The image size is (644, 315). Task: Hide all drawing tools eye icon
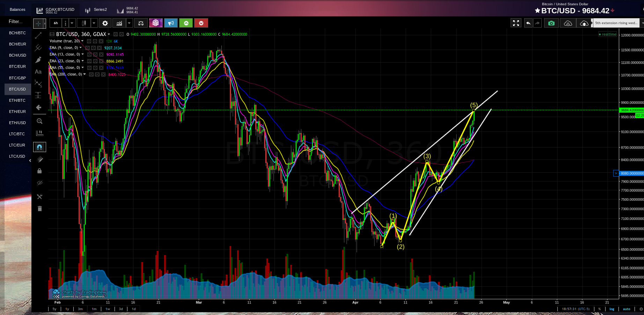pyautogui.click(x=39, y=183)
